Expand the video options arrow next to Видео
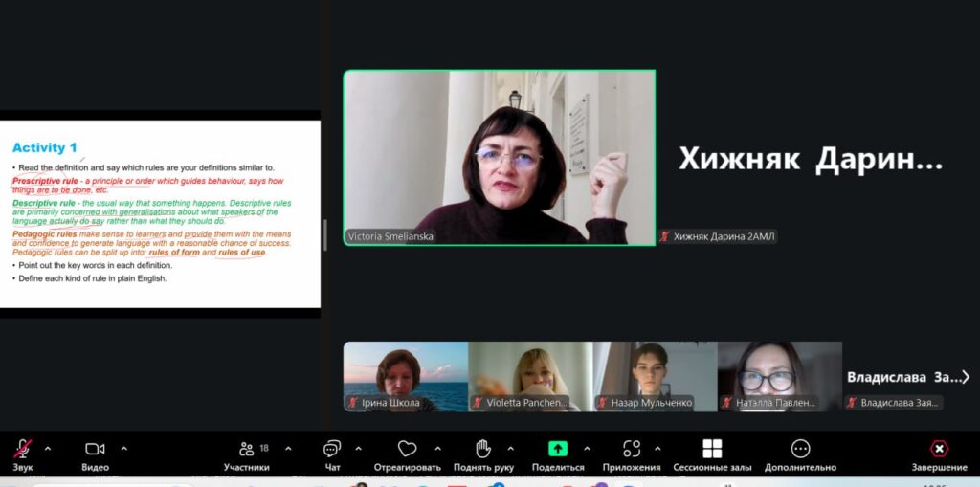Image resolution: width=980 pixels, height=487 pixels. (x=123, y=448)
